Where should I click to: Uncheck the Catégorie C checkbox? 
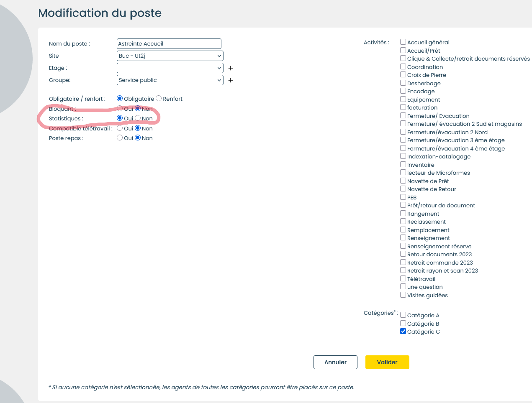(x=403, y=332)
